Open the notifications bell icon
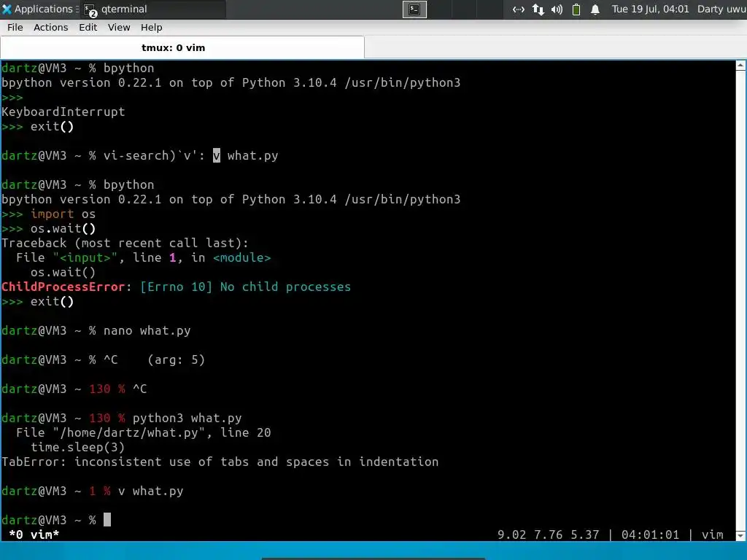This screenshot has width=747, height=560. pyautogui.click(x=595, y=9)
